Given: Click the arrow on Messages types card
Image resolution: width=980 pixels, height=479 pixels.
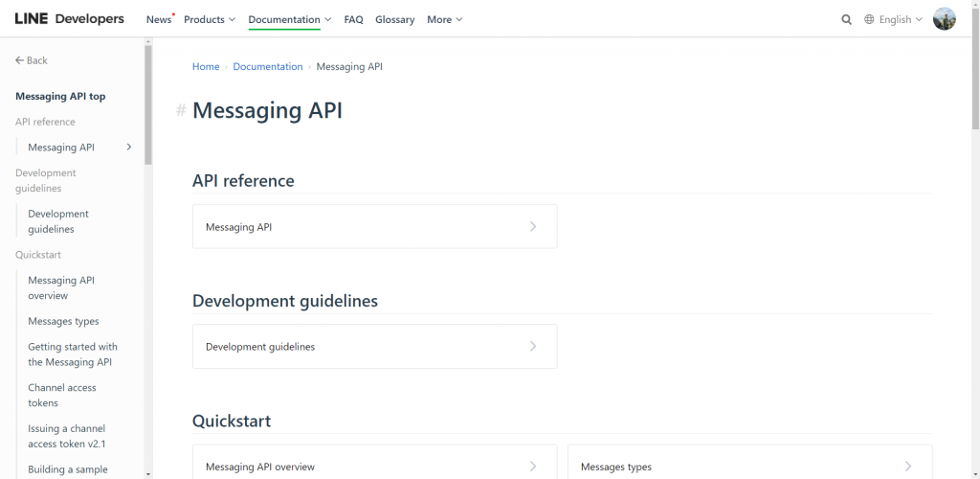Looking at the screenshot, I should pyautogui.click(x=907, y=467).
